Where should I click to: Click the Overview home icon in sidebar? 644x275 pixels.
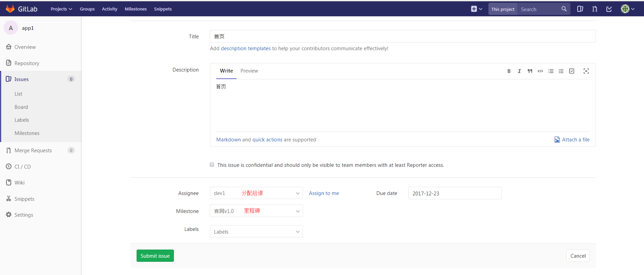(x=9, y=47)
